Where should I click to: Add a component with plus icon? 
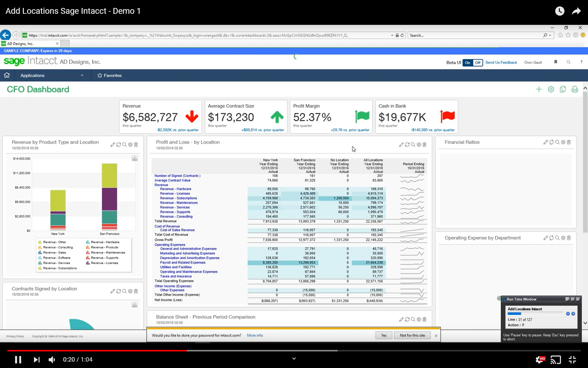coord(539,89)
